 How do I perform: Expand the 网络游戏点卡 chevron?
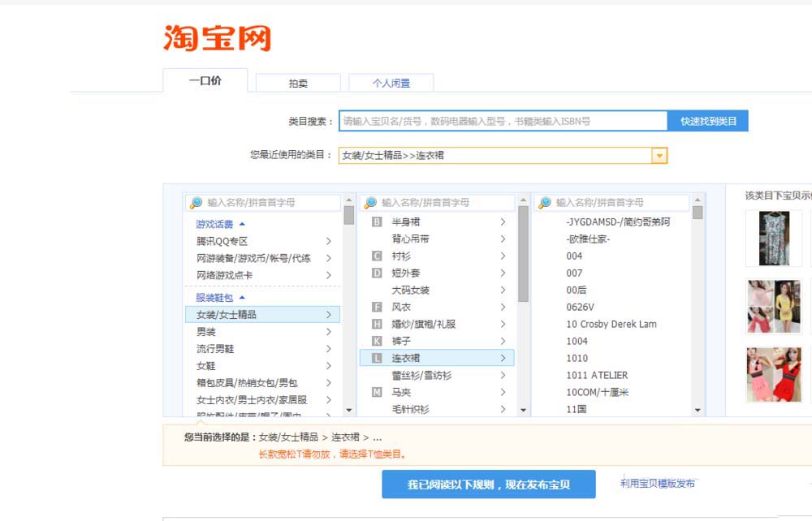(x=328, y=275)
